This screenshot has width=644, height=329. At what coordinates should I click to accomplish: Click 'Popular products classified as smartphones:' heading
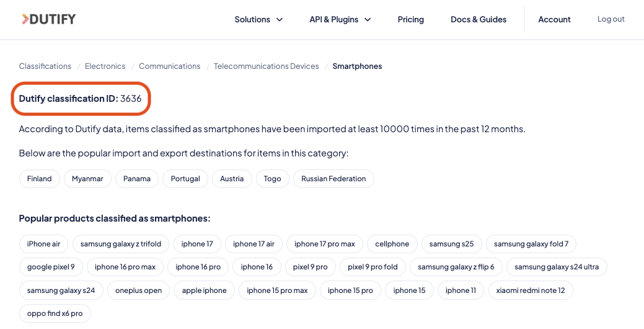tap(115, 219)
